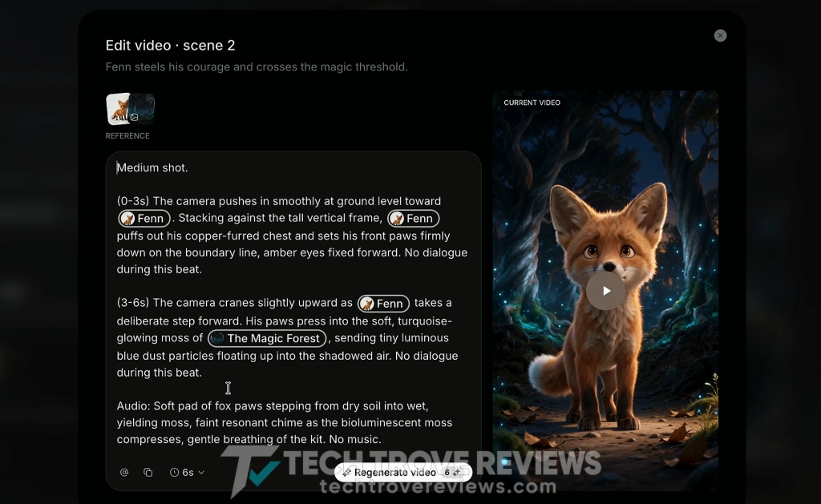Expand the 6s duration chevron

click(201, 472)
